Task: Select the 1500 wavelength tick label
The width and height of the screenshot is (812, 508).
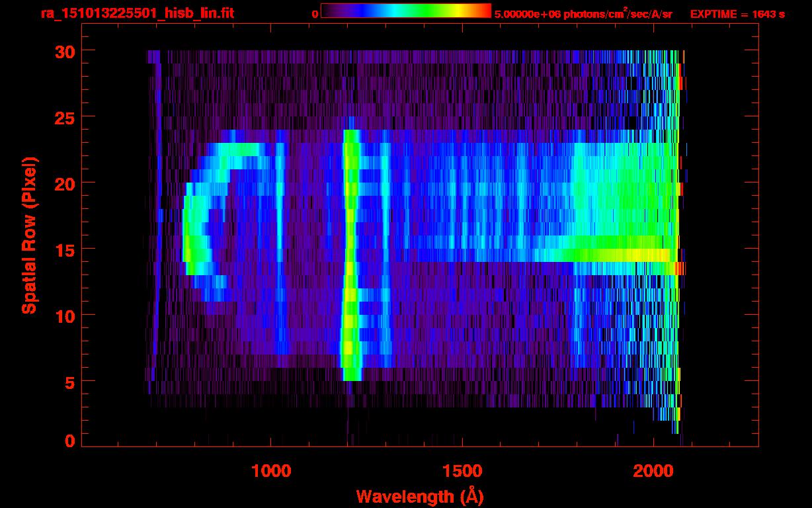Action: [x=462, y=471]
